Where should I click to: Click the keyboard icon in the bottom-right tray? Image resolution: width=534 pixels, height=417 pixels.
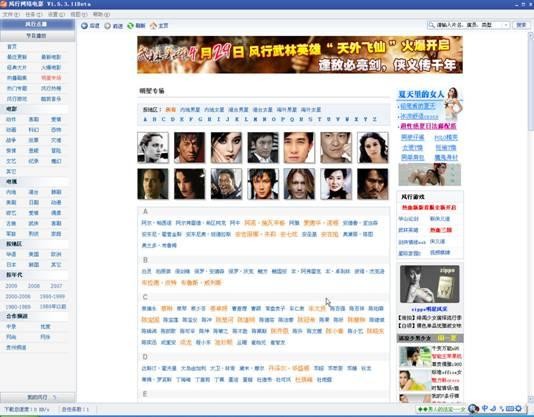coord(510,408)
